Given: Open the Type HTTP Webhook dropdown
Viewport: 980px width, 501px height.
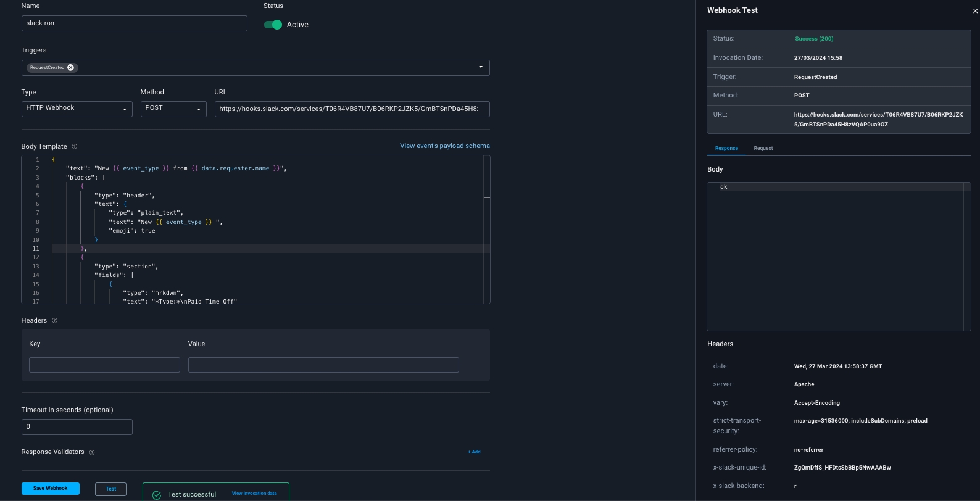Looking at the screenshot, I should [x=77, y=109].
